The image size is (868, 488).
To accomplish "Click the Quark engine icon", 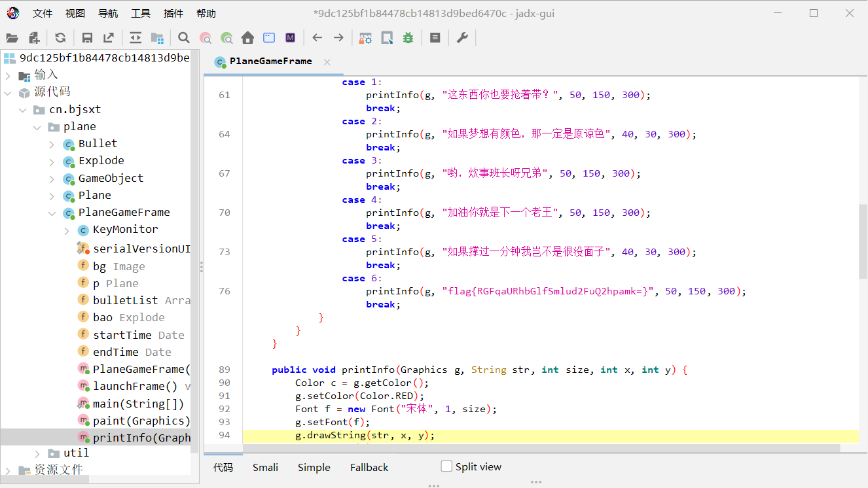I will 387,38.
